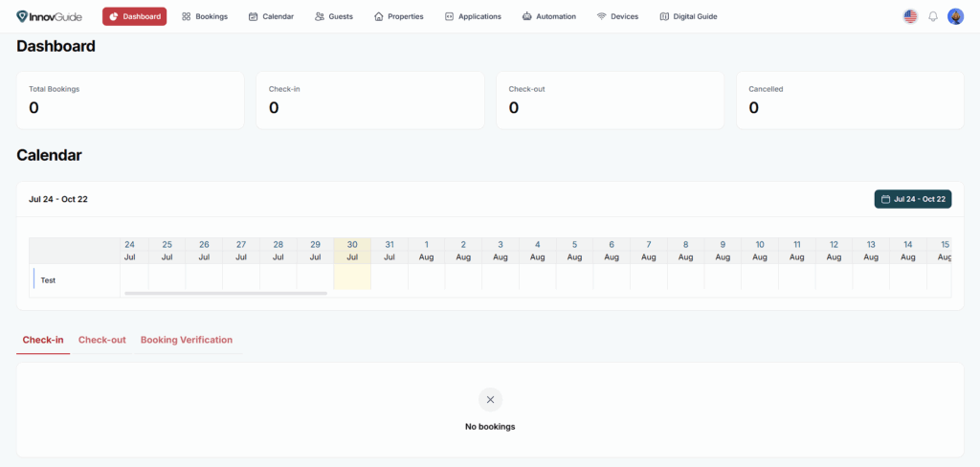Image resolution: width=980 pixels, height=467 pixels.
Task: Open the Guests section
Action: point(333,16)
